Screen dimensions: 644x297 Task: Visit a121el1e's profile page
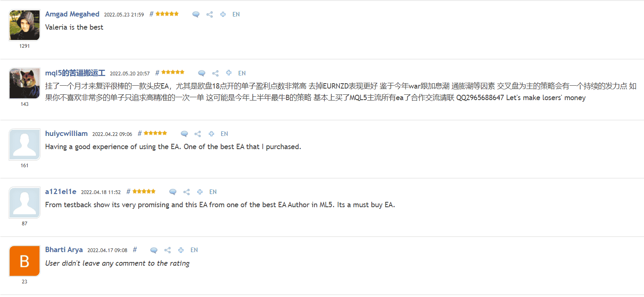(x=61, y=192)
